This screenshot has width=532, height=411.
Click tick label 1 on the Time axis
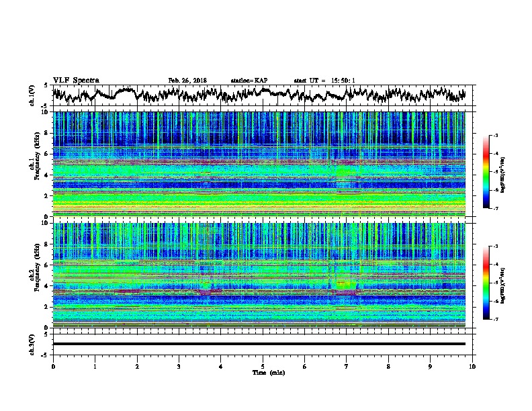95,366
